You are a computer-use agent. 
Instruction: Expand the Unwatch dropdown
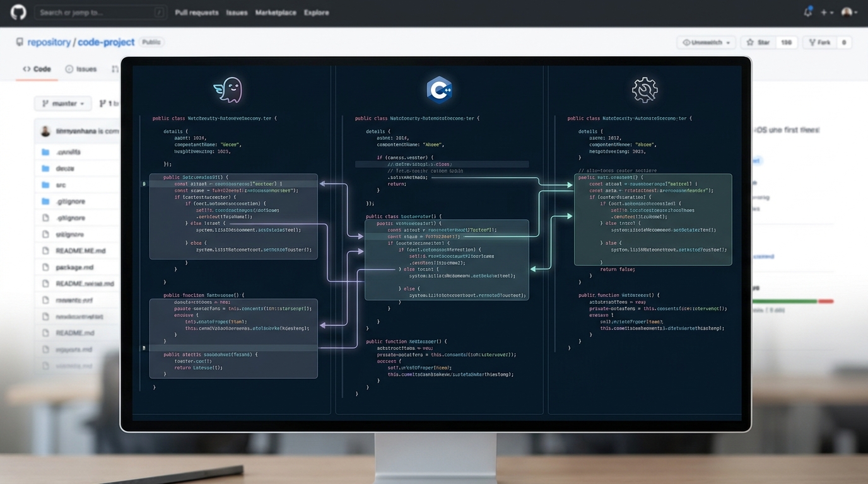(707, 42)
